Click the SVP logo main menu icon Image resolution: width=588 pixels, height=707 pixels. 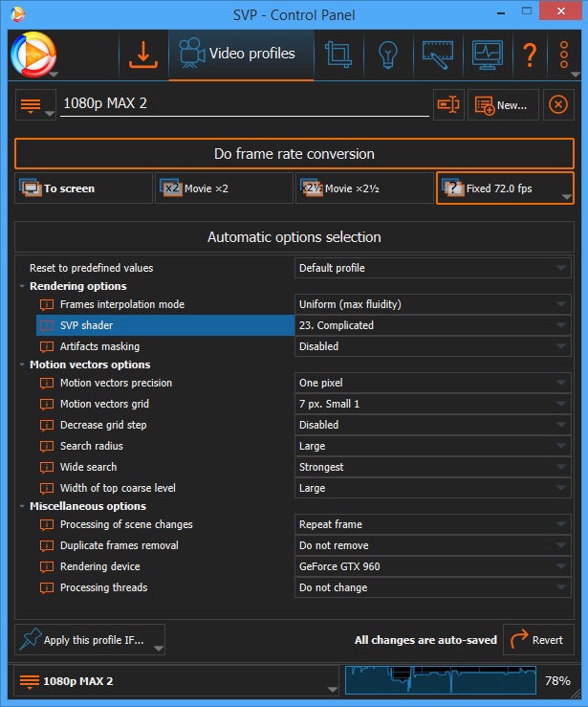tap(33, 55)
